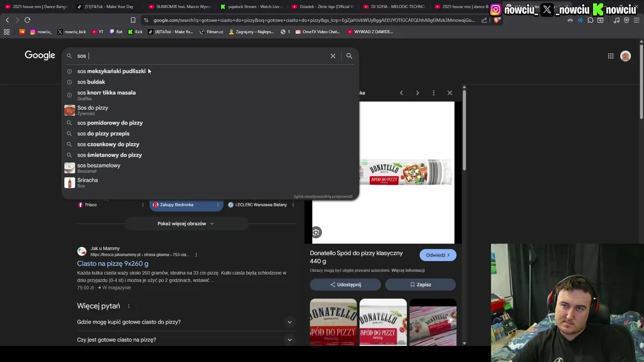The image size is (644, 362).
Task: Open three-dot menu beside Frisco source
Action: tap(142, 205)
